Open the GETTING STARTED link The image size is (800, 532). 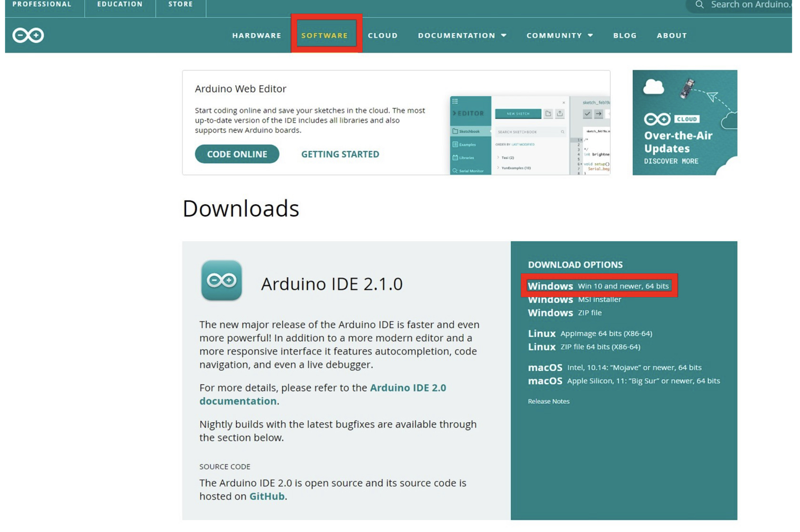[340, 154]
